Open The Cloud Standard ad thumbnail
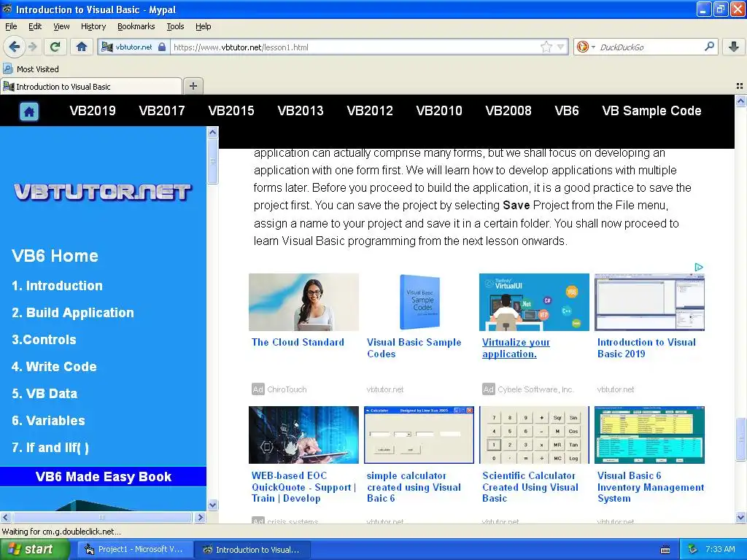Image resolution: width=747 pixels, height=560 pixels. point(303,302)
